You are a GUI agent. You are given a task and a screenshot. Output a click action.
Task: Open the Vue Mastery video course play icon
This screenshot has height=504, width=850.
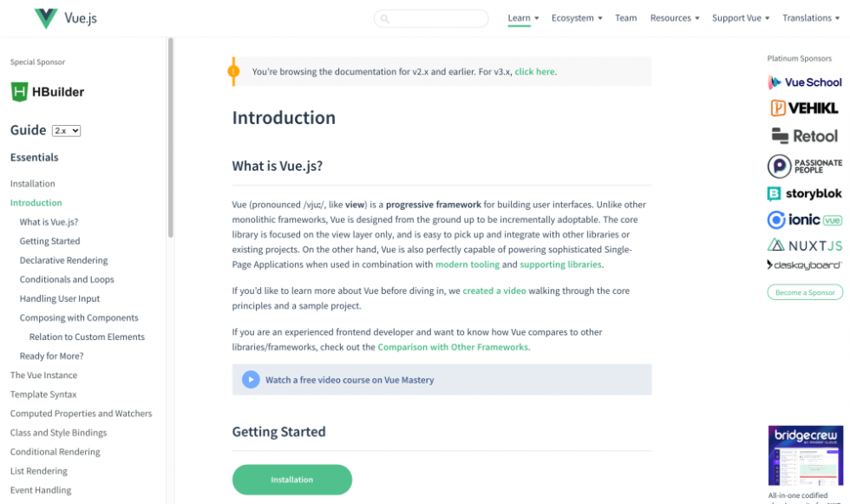251,379
